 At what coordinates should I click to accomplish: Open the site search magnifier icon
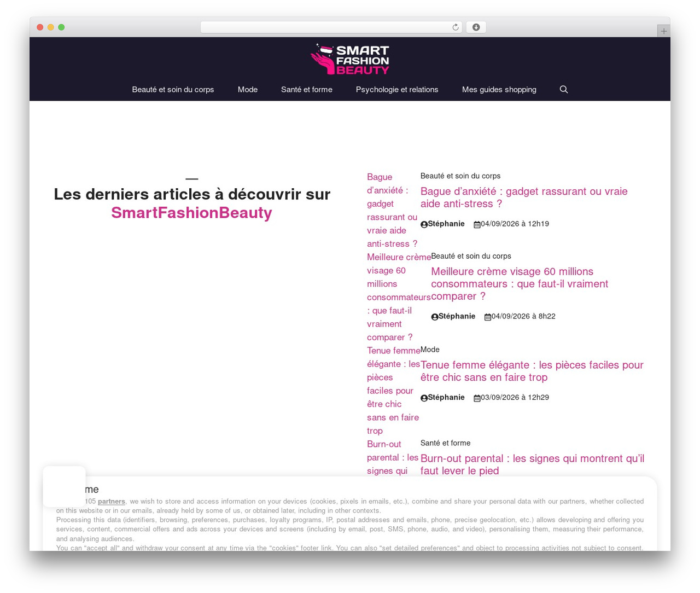coord(564,90)
